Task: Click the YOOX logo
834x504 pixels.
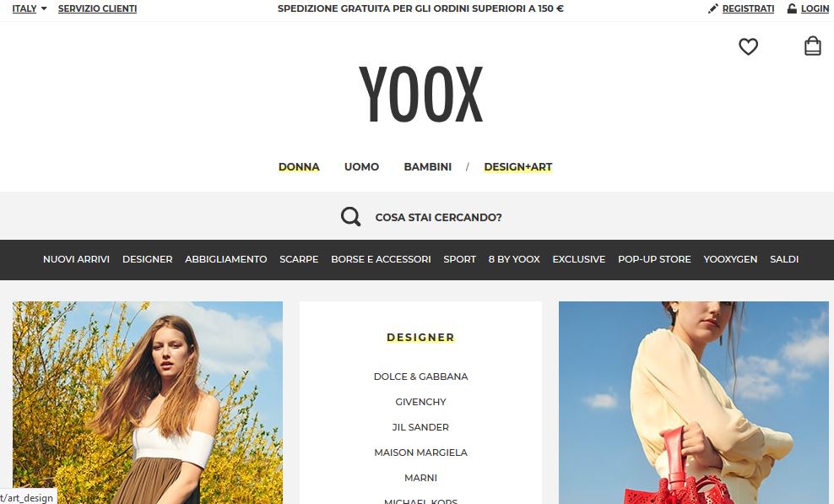Action: 420,95
